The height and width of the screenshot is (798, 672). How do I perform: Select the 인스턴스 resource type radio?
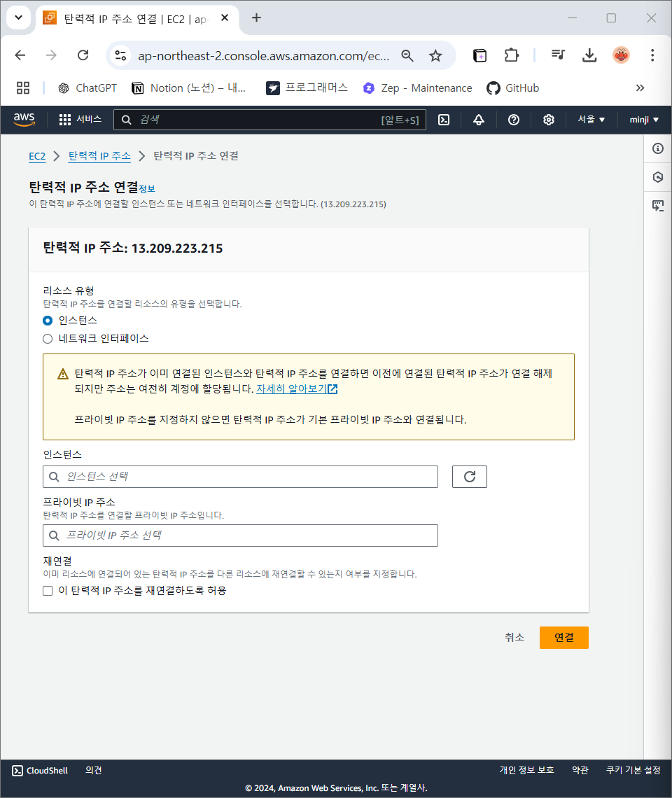coord(48,321)
